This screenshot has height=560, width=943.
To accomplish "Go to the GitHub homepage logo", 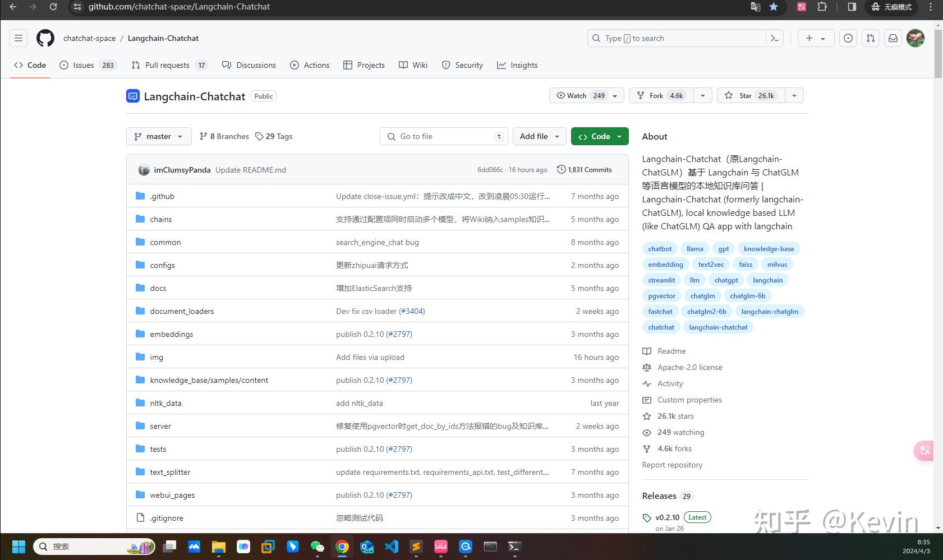I will [45, 38].
